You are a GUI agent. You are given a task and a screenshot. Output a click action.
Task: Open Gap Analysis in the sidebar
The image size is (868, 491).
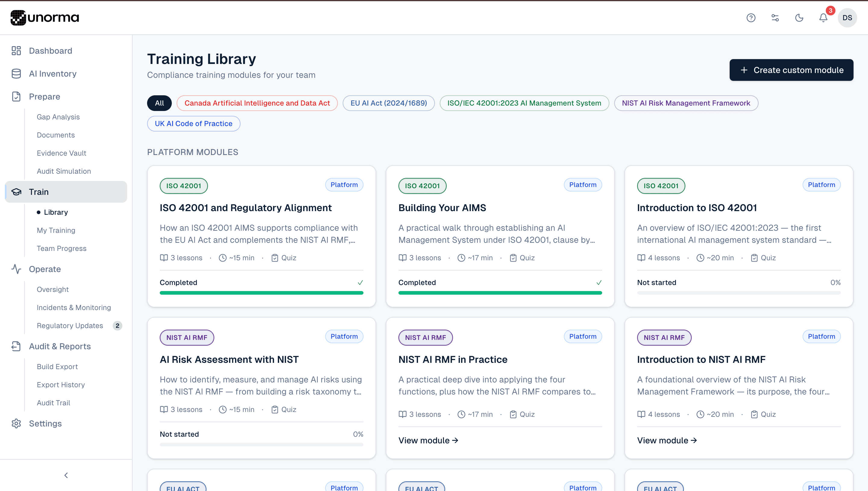click(58, 117)
